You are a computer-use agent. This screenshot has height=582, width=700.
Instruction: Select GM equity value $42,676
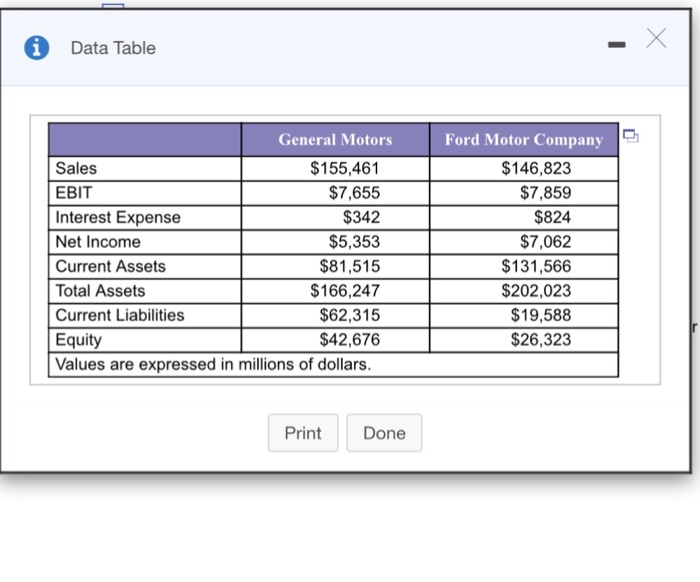[x=350, y=340]
